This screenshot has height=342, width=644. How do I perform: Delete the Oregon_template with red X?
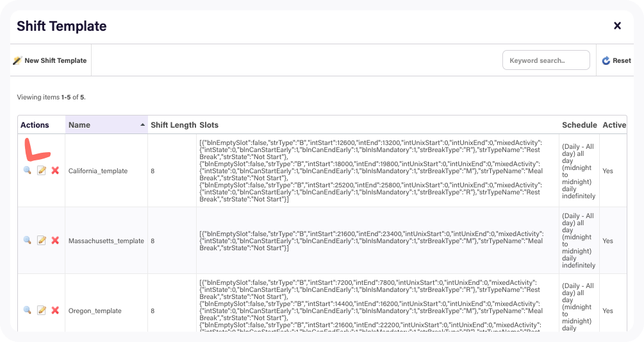(55, 310)
